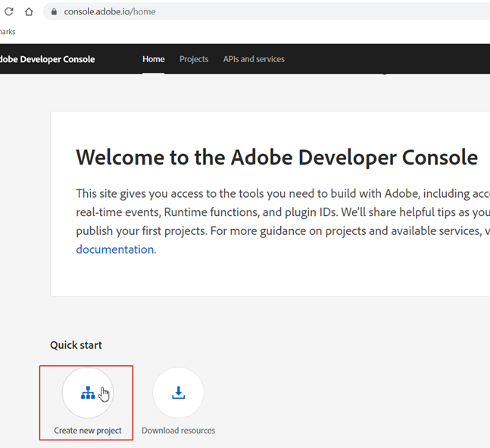Screen dimensions: 490x448
Task: Open the Adobe Developer Console logo link
Action: pyautogui.click(x=47, y=59)
